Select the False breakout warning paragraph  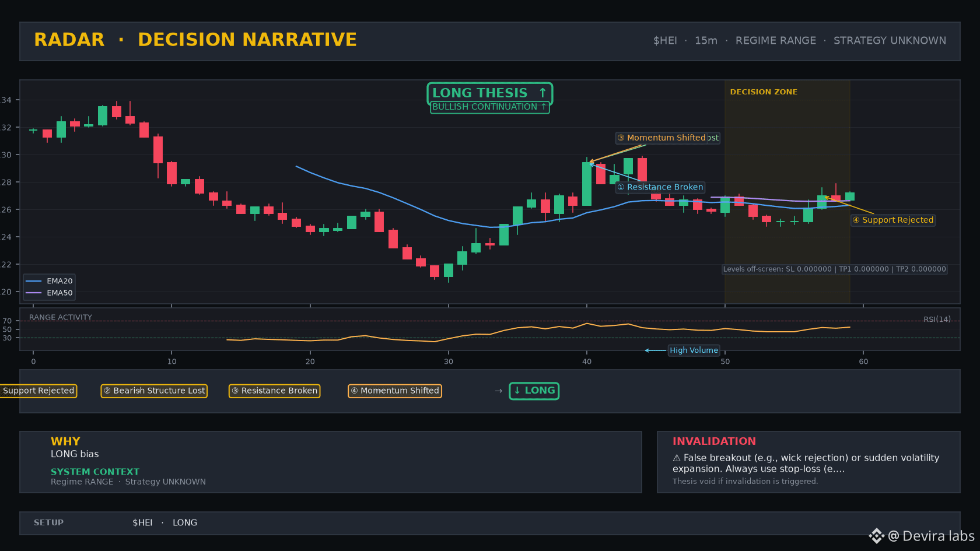pos(806,464)
